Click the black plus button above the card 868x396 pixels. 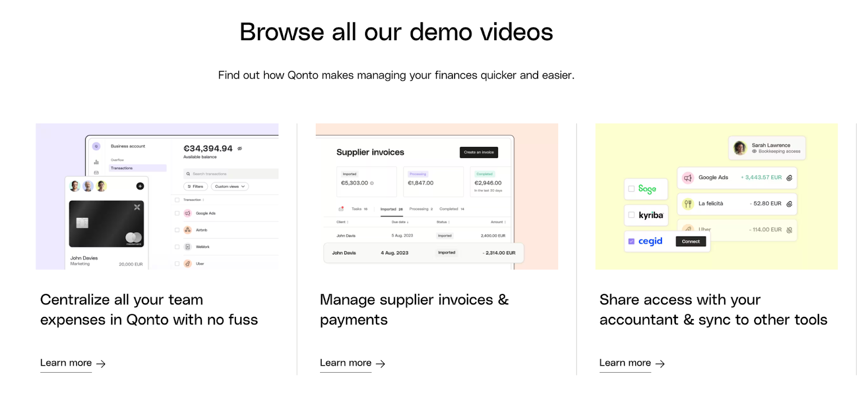point(140,186)
